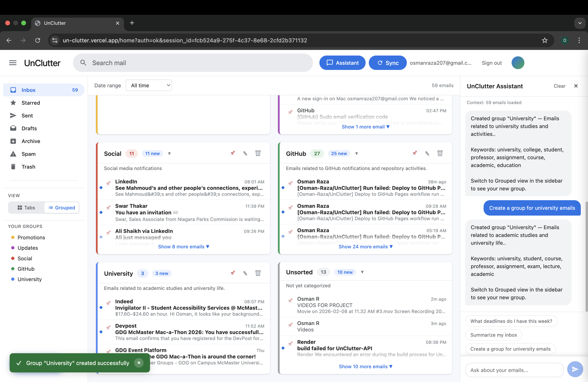
Task: Open the All time date range dropdown
Action: point(149,85)
